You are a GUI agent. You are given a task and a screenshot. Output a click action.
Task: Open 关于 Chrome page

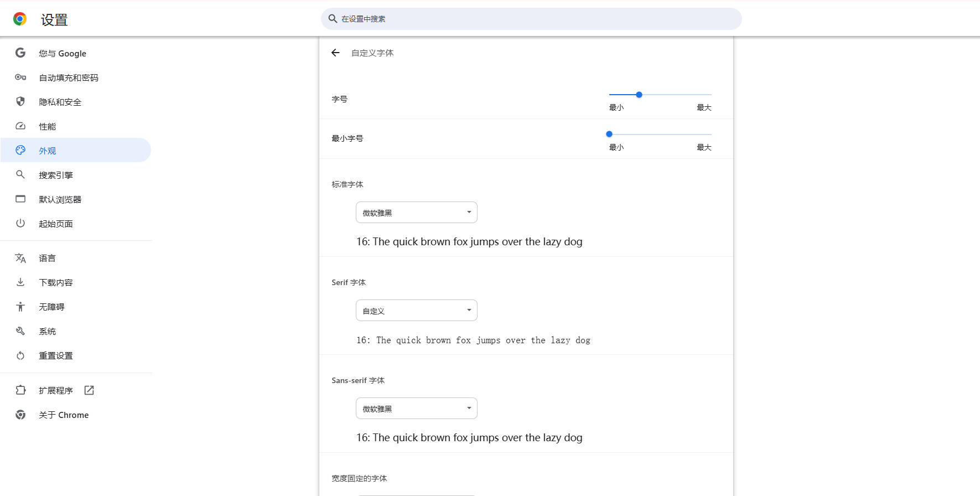tap(76, 415)
